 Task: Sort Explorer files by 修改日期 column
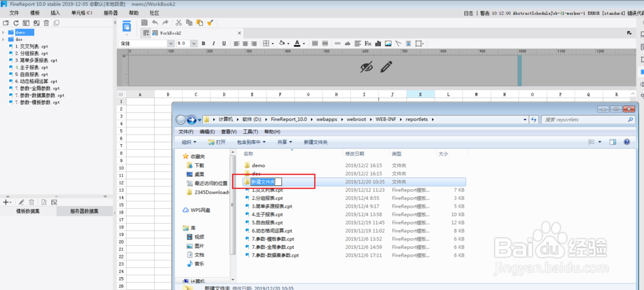[x=354, y=154]
